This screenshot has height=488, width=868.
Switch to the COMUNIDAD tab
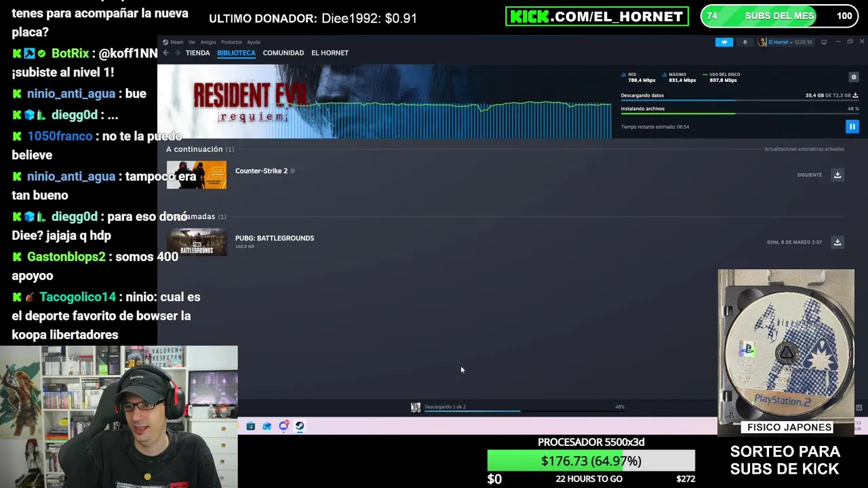[283, 53]
